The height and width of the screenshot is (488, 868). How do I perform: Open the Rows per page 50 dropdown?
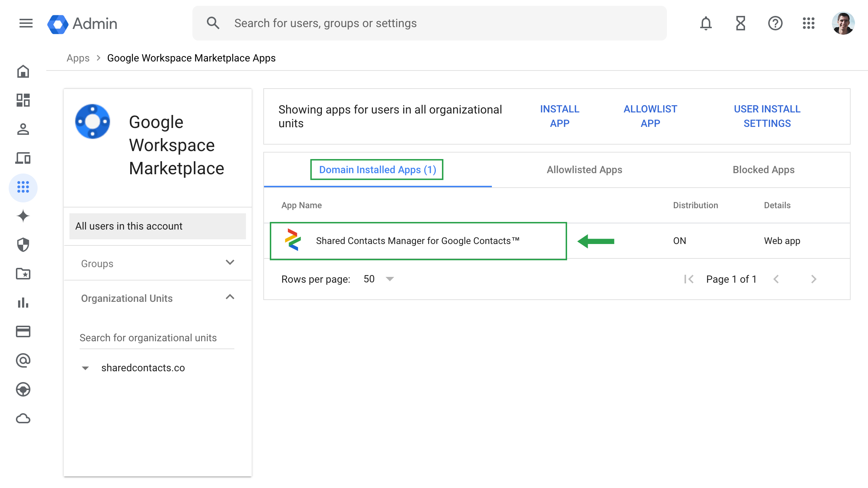click(x=379, y=279)
